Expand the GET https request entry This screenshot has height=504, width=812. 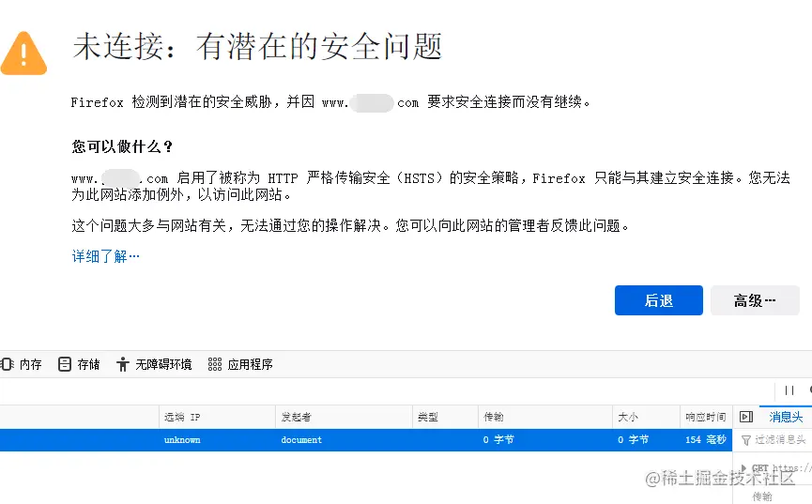point(743,468)
